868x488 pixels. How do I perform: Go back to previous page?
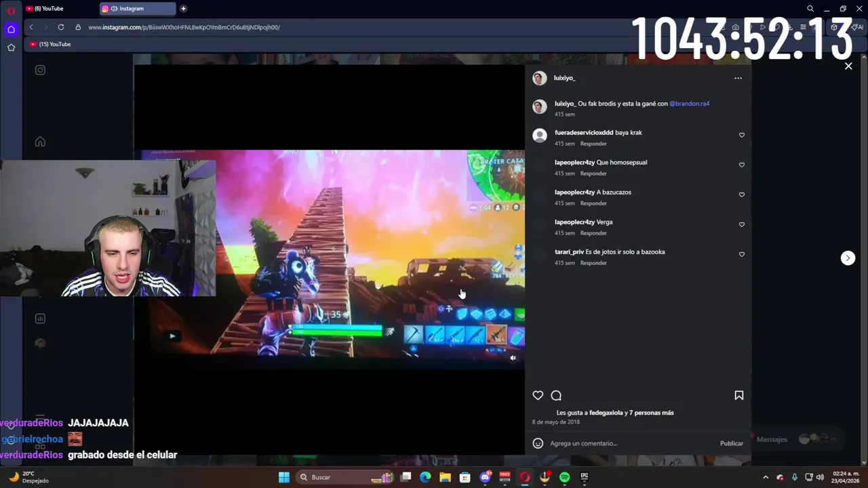click(x=31, y=27)
